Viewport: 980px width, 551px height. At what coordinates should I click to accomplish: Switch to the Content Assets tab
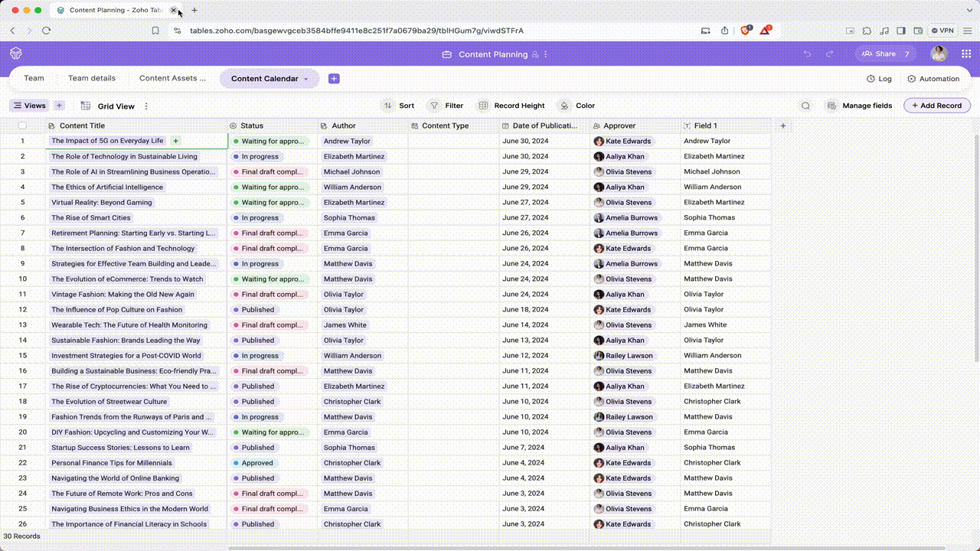coord(172,78)
